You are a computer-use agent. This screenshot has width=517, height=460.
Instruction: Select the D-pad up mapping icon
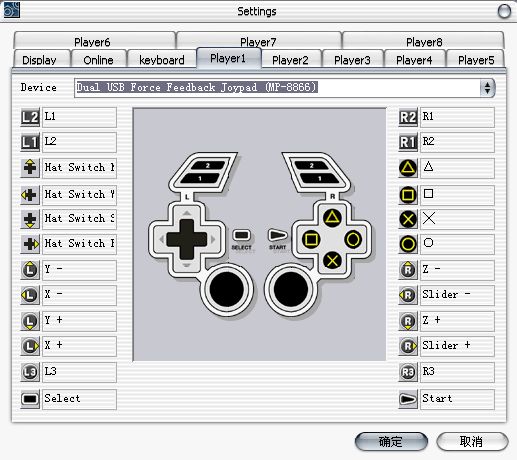tap(30, 168)
